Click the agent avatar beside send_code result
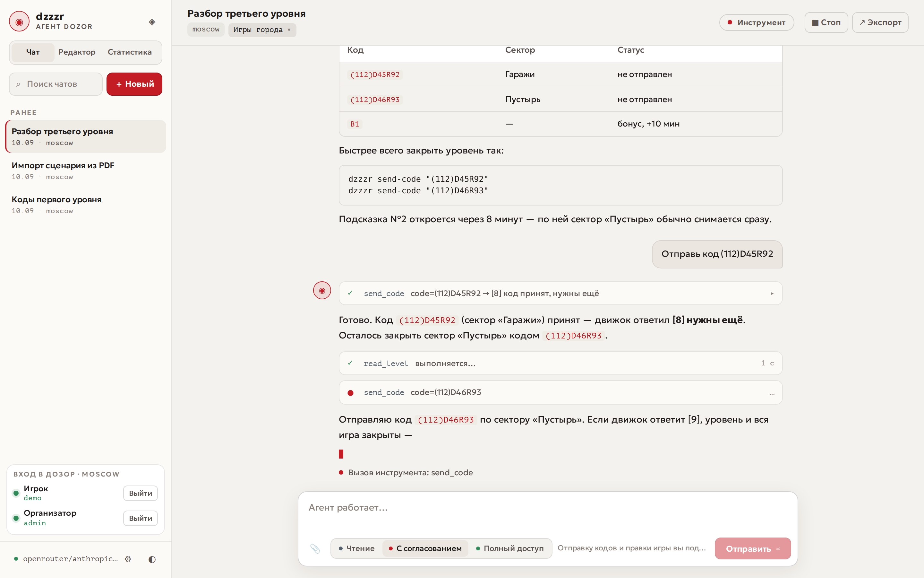 322,291
